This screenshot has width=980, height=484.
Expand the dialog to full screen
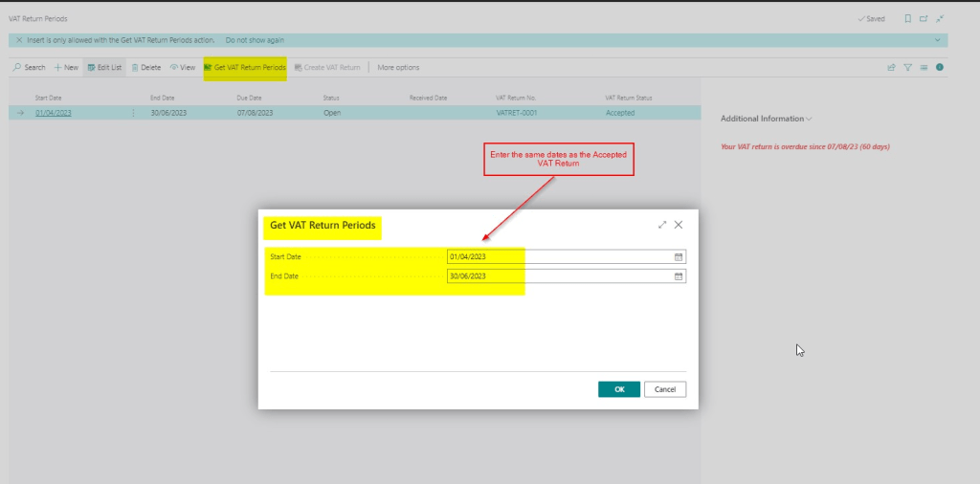point(662,225)
